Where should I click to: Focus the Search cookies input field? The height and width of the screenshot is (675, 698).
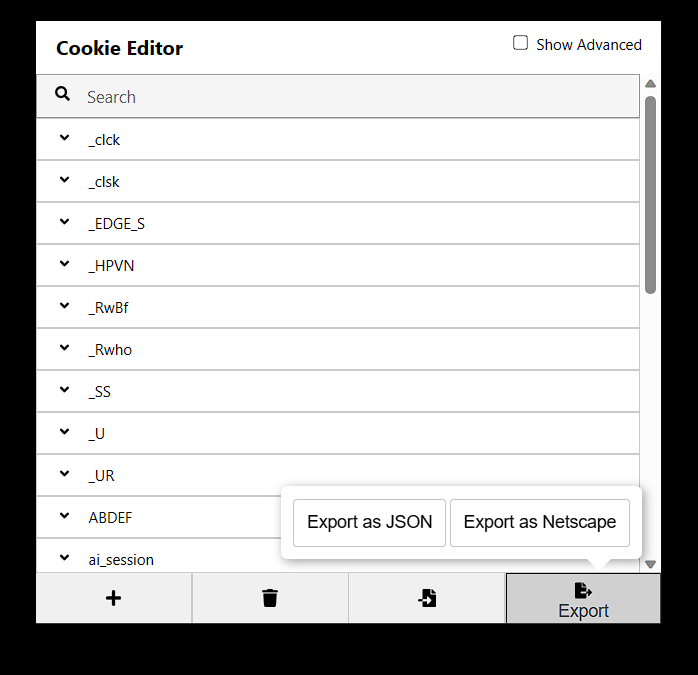coord(338,96)
